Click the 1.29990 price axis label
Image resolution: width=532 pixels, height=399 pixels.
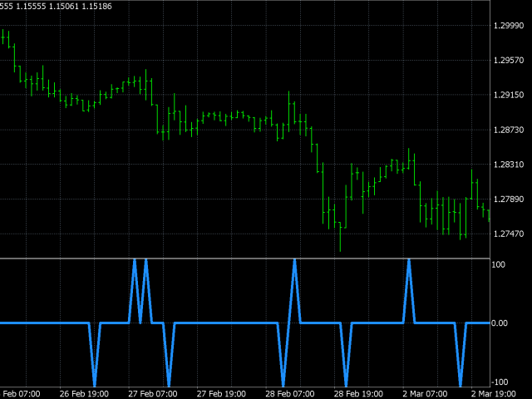(x=509, y=26)
